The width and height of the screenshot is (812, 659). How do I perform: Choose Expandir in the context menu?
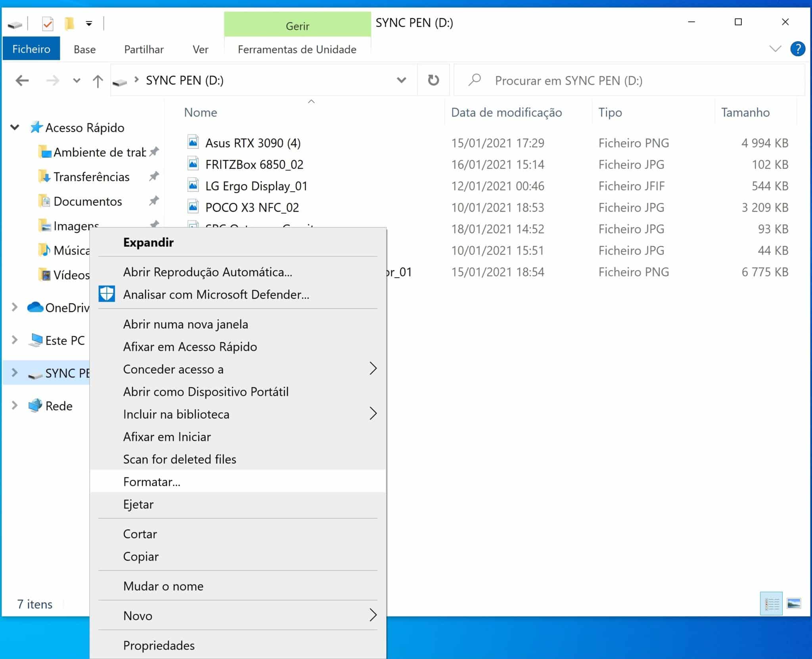[238, 242]
